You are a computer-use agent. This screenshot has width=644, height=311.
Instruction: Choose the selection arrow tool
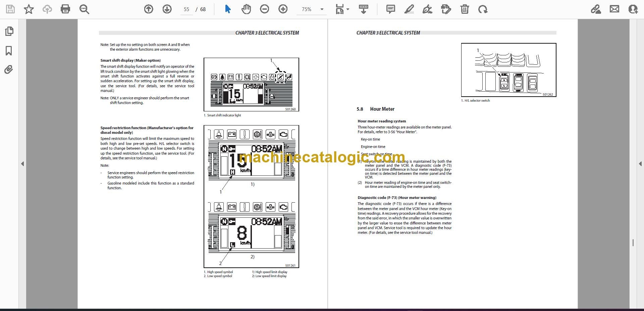coord(228,9)
